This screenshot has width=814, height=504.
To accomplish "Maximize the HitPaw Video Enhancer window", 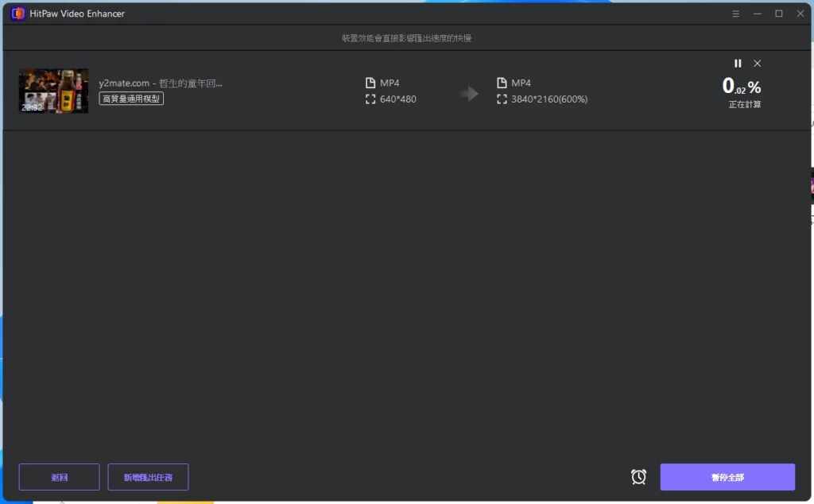I will click(779, 14).
